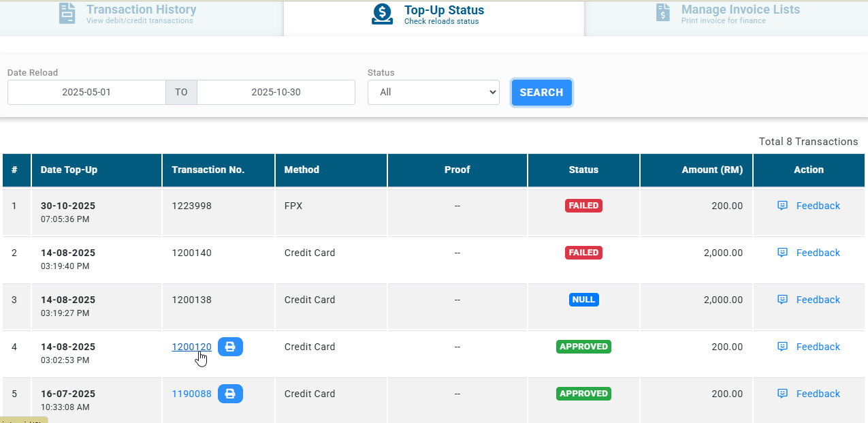Open transaction number 1190088 link

(191, 394)
